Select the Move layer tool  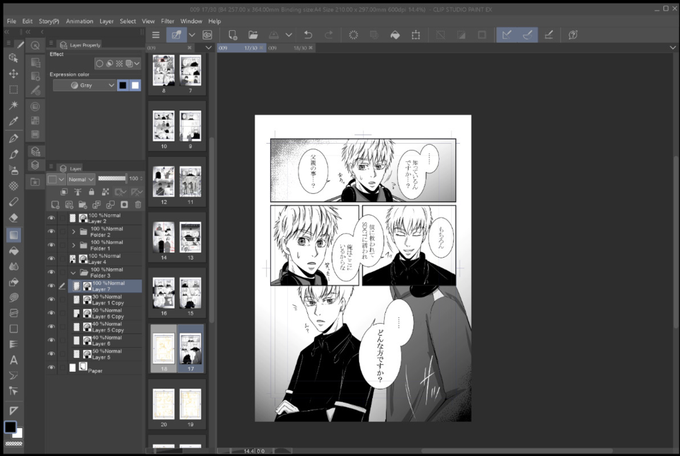click(x=13, y=74)
